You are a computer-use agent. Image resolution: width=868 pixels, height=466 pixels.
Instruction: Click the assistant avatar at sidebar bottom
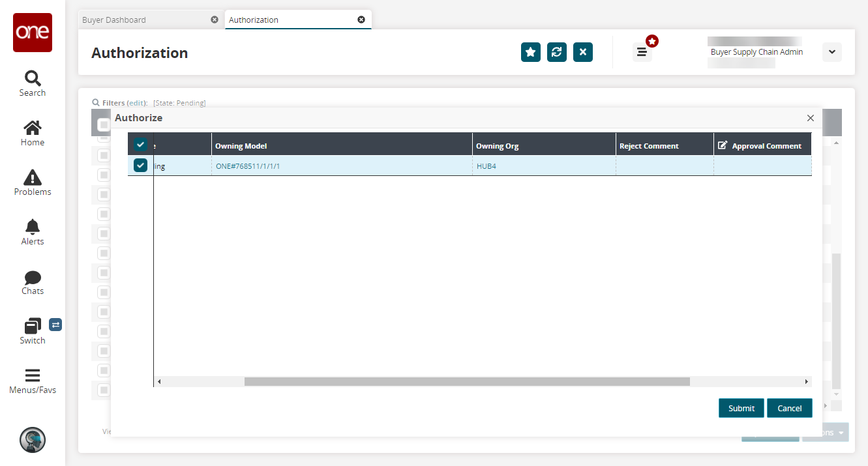33,440
